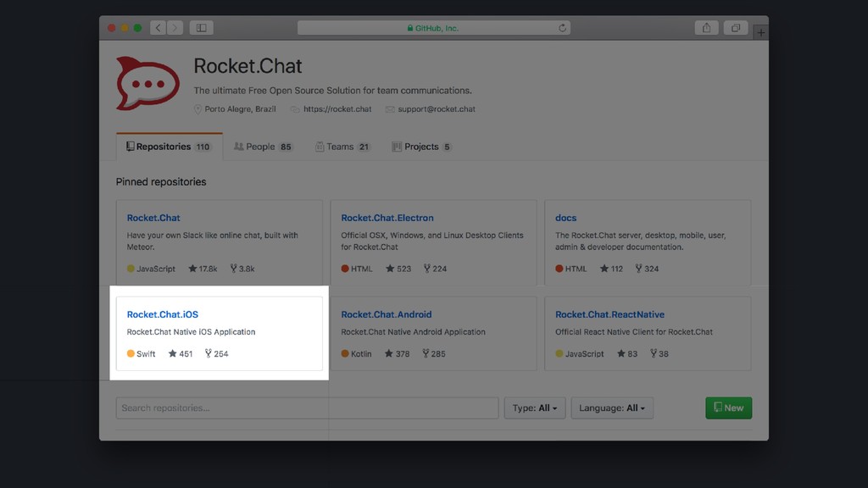The image size is (868, 488).
Task: Click the Kotlin language label
Action: (357, 353)
